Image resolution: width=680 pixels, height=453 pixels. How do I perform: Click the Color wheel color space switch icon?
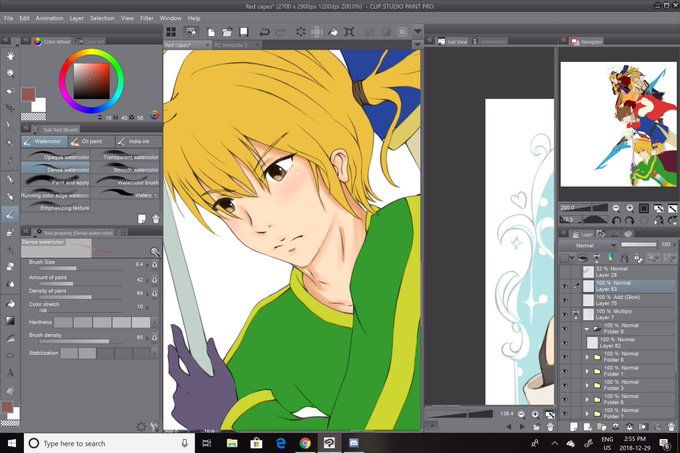click(x=154, y=115)
